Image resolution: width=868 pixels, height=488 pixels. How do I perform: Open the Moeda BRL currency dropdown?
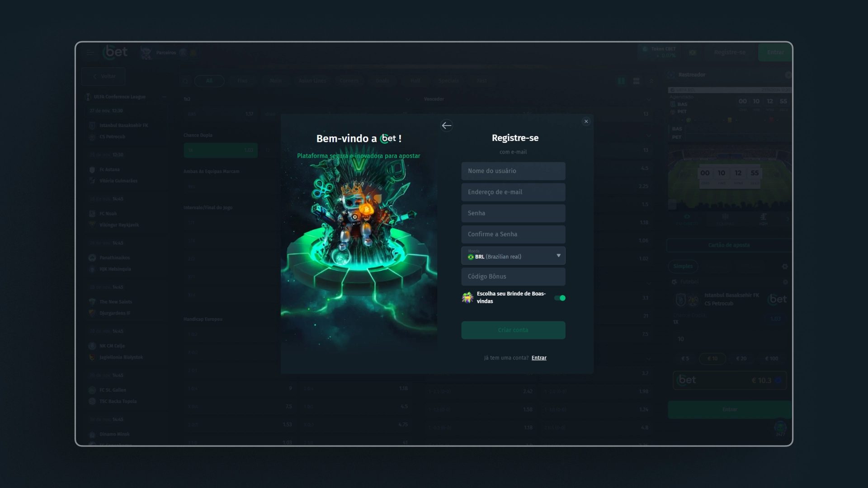(513, 256)
